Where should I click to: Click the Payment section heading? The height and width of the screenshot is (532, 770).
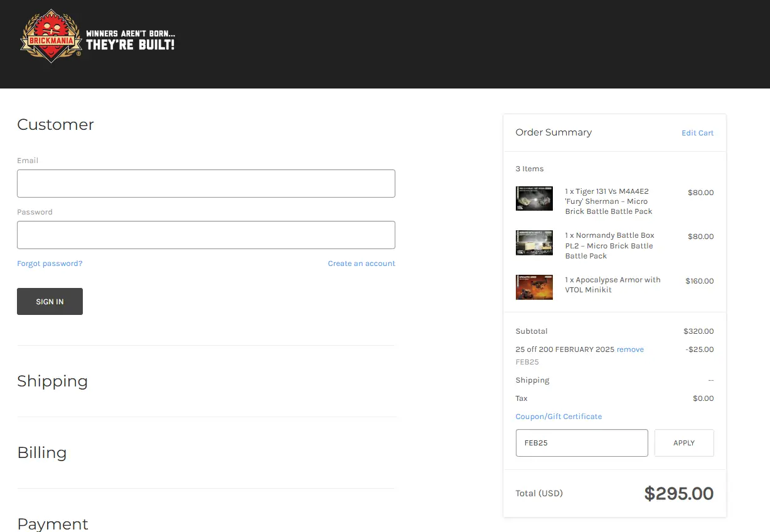pyautogui.click(x=53, y=523)
